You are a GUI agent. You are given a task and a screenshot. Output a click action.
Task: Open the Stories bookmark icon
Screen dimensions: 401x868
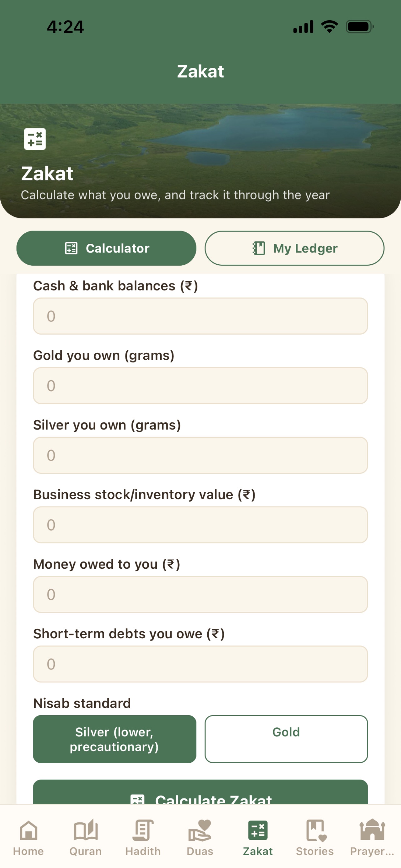(316, 831)
